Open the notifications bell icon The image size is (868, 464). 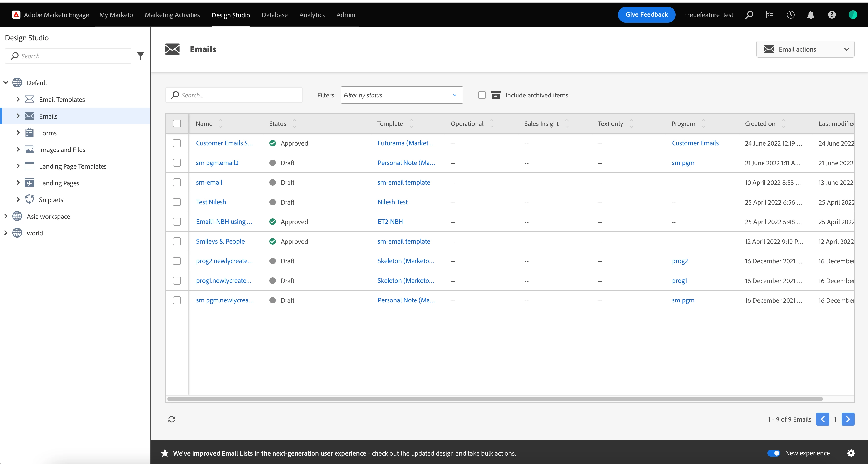point(811,15)
